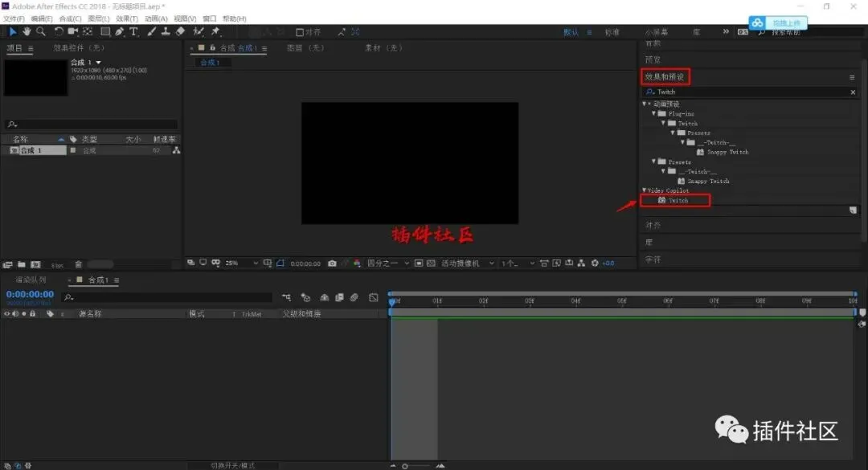Select the Clone Stamp tool

[166, 31]
